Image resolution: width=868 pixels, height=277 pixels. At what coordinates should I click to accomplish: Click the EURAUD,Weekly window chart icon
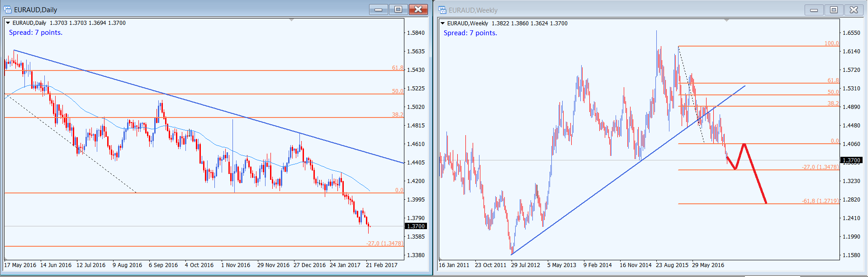click(442, 10)
